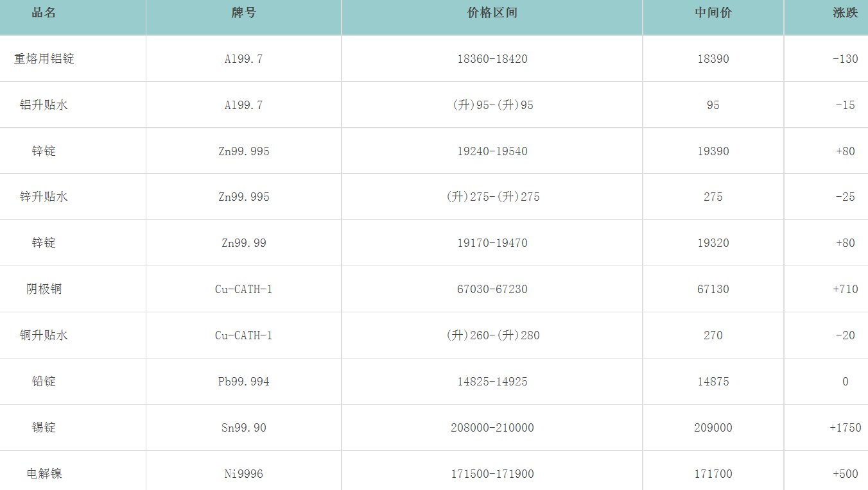Select the 重熔用铝锭 product name
This screenshot has height=490, width=868.
[x=44, y=59]
